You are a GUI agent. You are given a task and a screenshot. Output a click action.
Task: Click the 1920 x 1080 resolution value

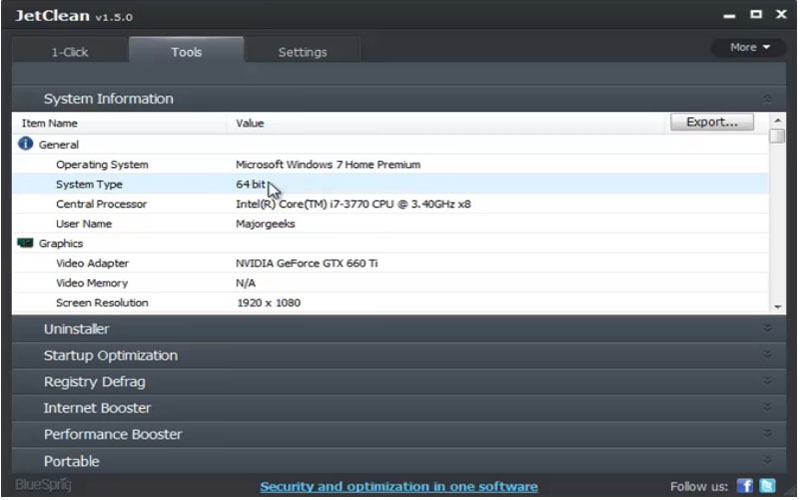268,303
